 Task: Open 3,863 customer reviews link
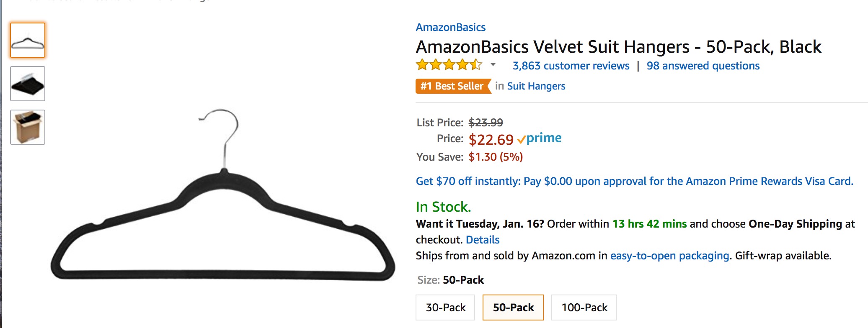coord(571,66)
